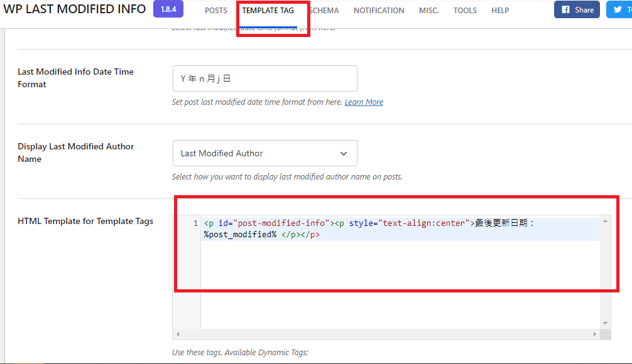Click the code editor scroll up arrow
Screen dimensions: 632x364
pyautogui.click(x=605, y=221)
